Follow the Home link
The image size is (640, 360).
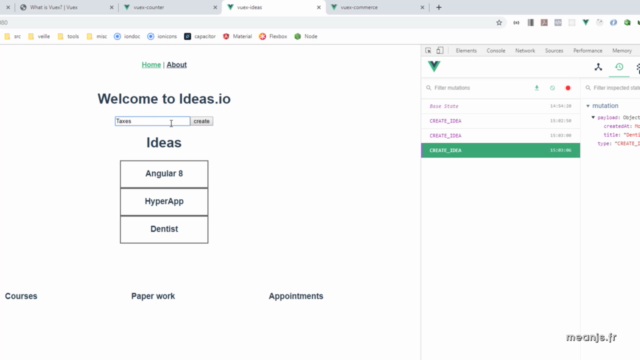(151, 65)
